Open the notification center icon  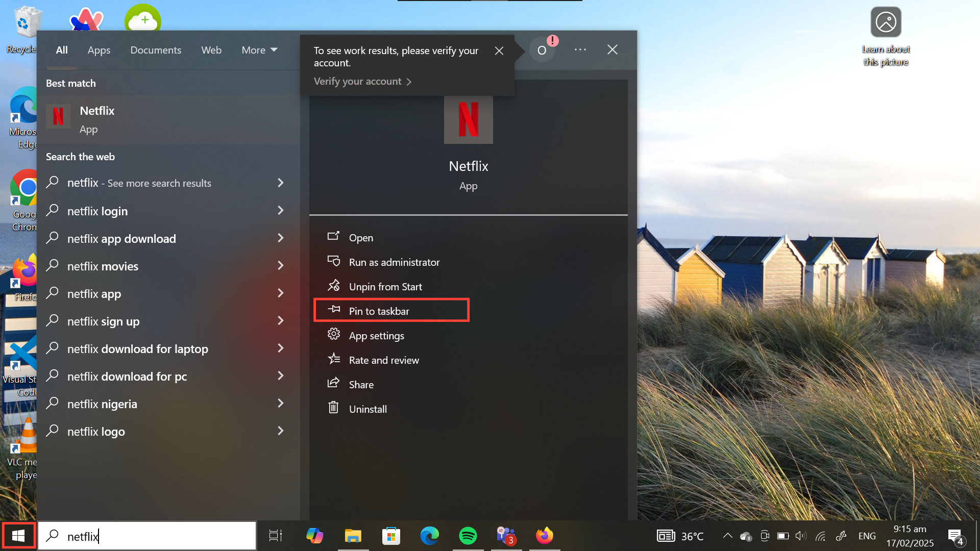955,536
